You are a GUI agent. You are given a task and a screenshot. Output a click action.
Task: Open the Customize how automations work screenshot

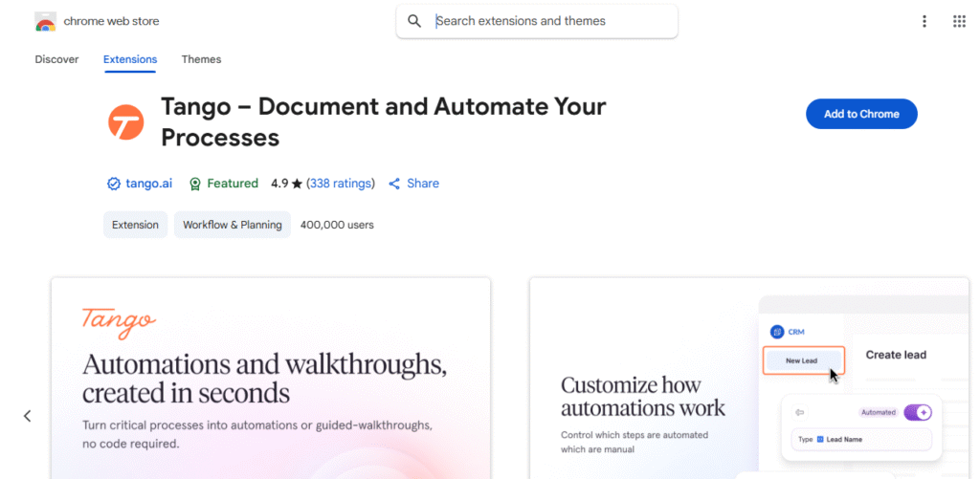pos(749,379)
